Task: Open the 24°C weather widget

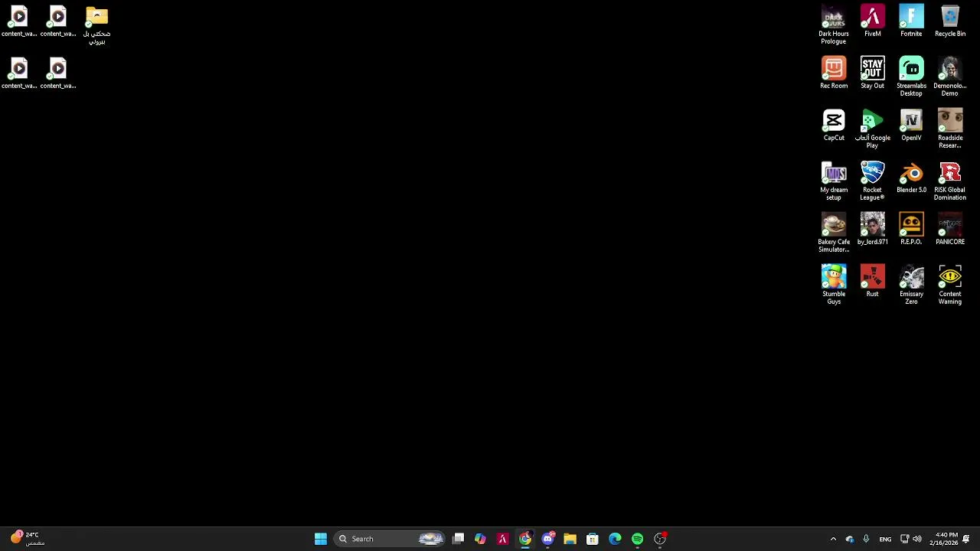Action: tap(26, 539)
